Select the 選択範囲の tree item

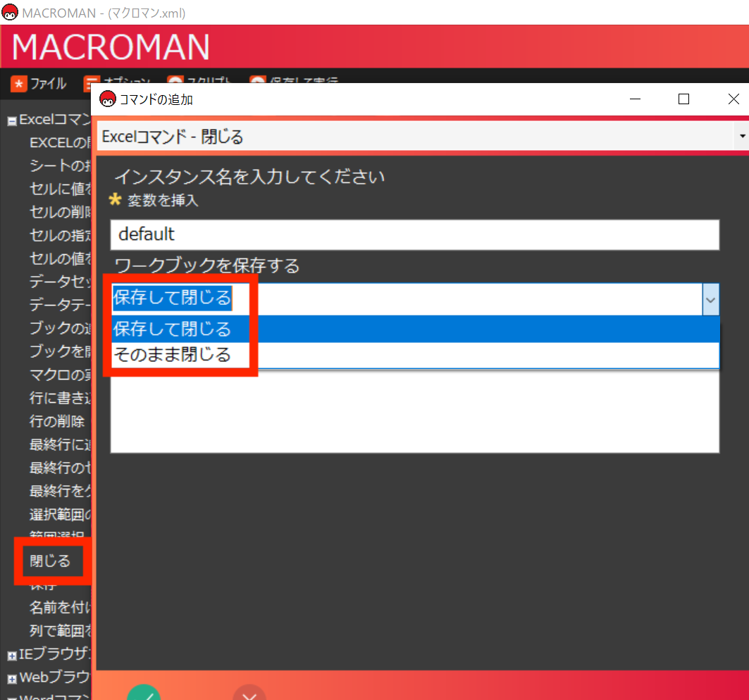click(x=60, y=514)
